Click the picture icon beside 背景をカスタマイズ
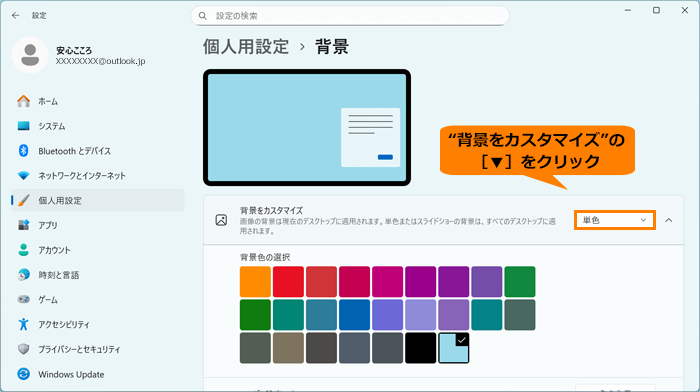The image size is (700, 392). [221, 220]
